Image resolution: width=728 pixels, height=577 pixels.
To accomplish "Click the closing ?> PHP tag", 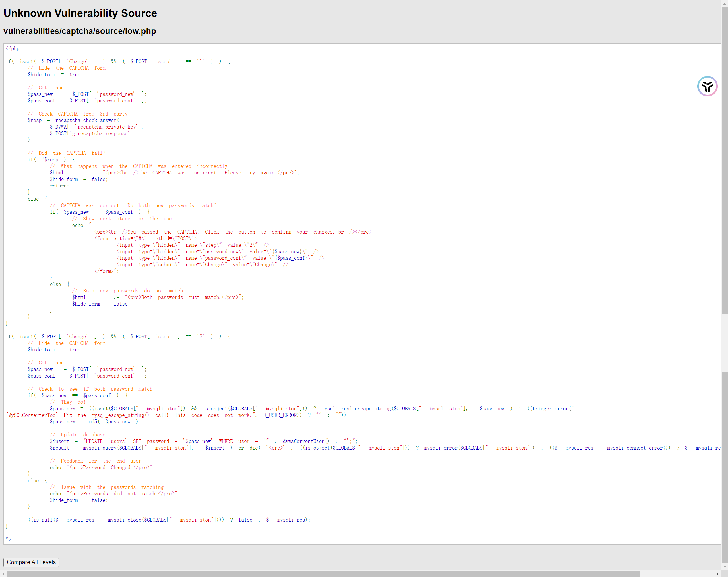I will click(x=8, y=539).
